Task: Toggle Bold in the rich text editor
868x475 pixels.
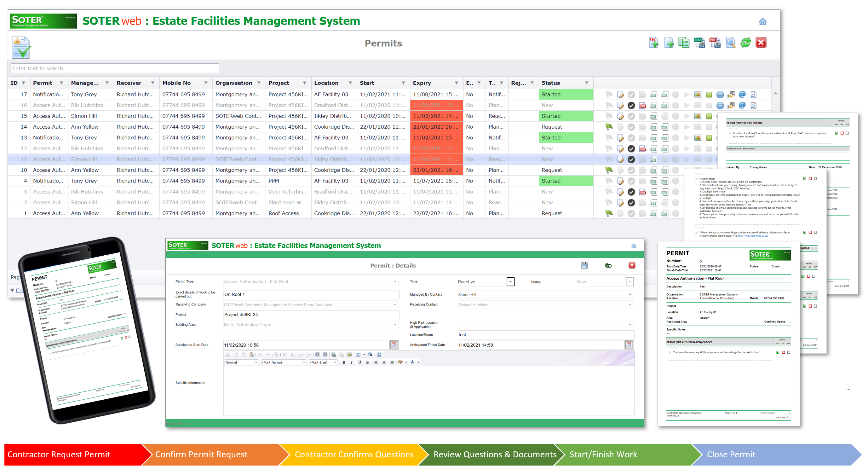Action: (x=344, y=362)
